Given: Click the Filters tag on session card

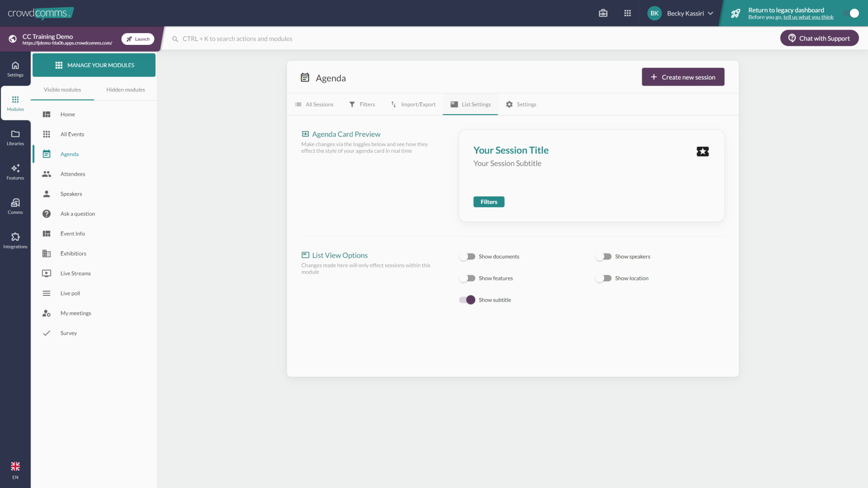Looking at the screenshot, I should [489, 202].
